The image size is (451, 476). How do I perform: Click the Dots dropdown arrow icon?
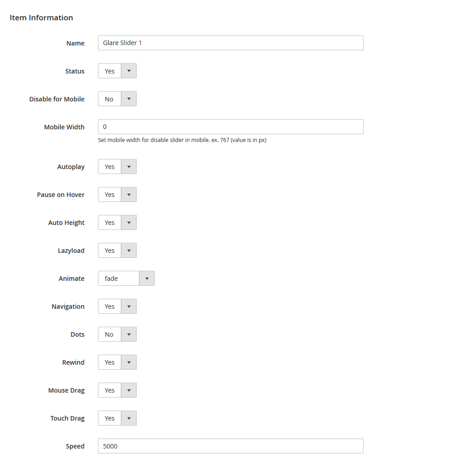pyautogui.click(x=129, y=334)
